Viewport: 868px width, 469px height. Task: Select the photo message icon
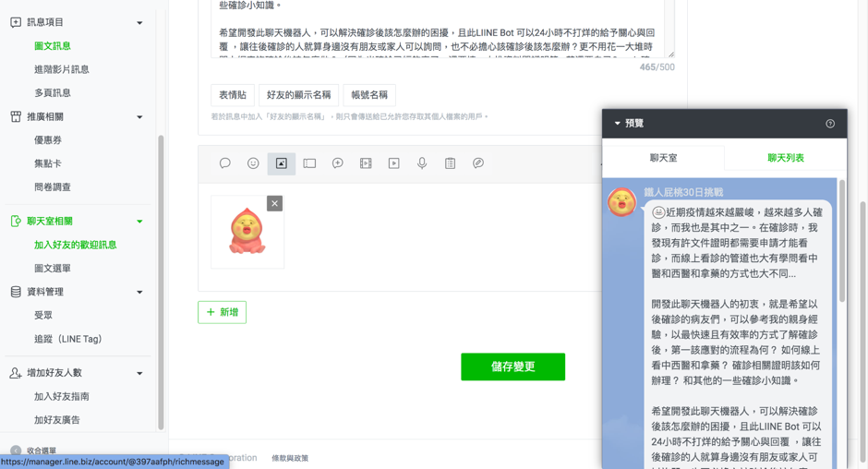click(282, 163)
